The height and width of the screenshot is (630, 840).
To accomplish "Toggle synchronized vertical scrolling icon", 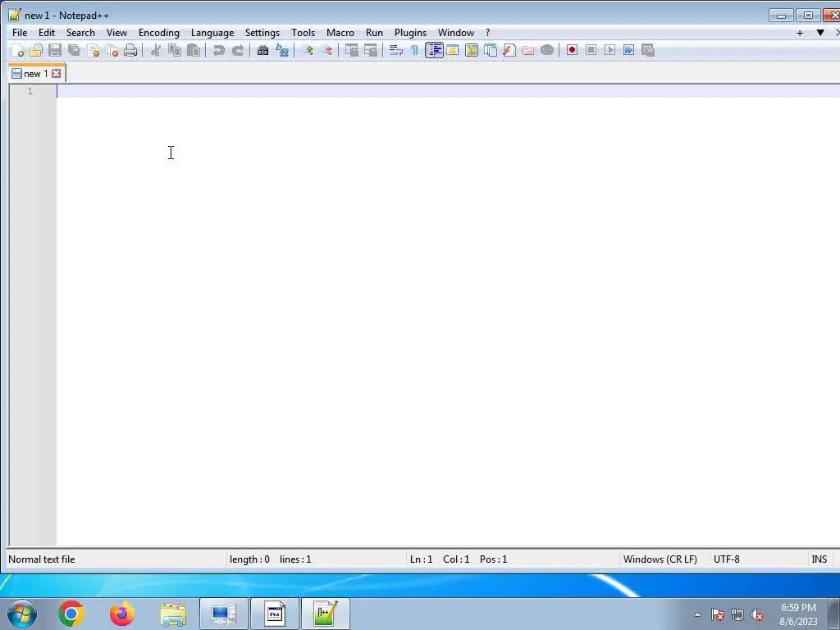I will [351, 50].
